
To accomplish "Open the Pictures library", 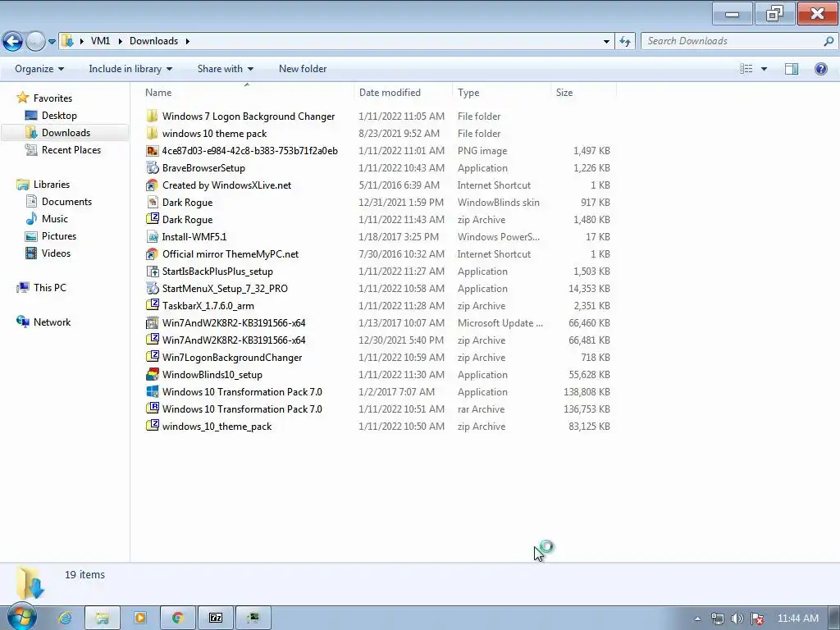I will coord(59,235).
